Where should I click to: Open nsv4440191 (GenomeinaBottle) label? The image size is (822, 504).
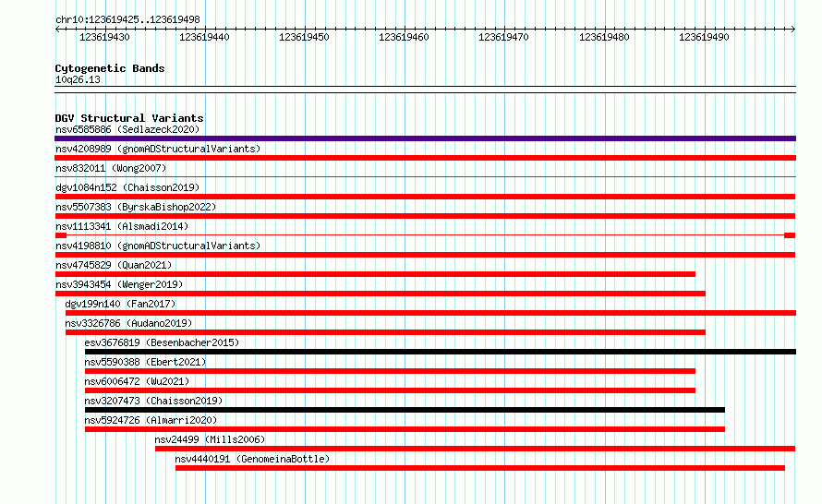click(x=252, y=459)
